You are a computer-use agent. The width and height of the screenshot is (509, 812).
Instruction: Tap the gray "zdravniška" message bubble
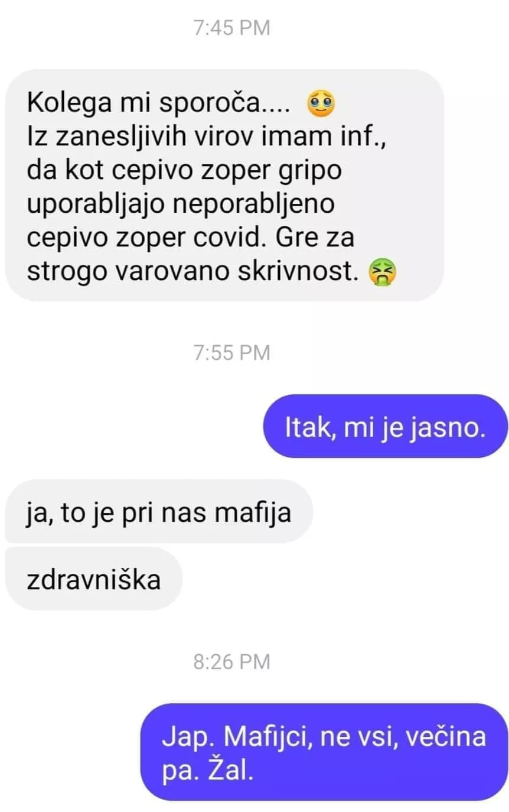(93, 579)
